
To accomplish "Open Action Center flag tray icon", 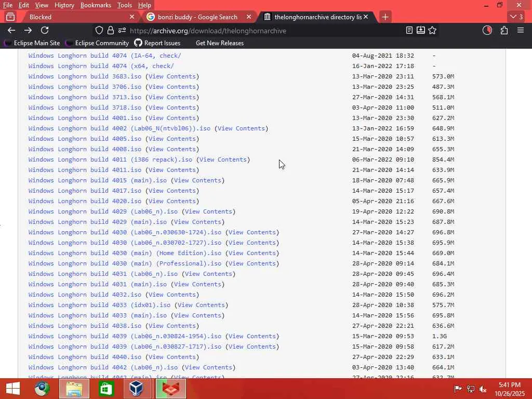I will 458,389.
